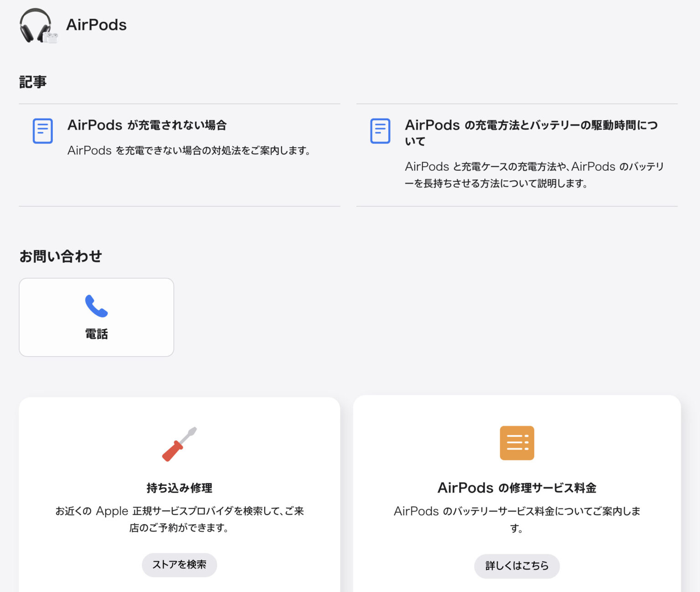
Task: Select the 持ち込み修理 card
Action: [x=179, y=492]
